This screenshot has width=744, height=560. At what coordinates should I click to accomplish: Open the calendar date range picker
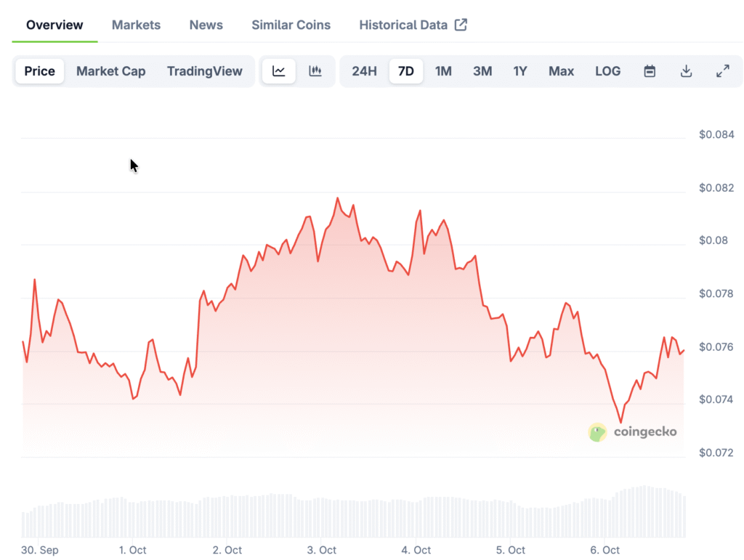(650, 71)
